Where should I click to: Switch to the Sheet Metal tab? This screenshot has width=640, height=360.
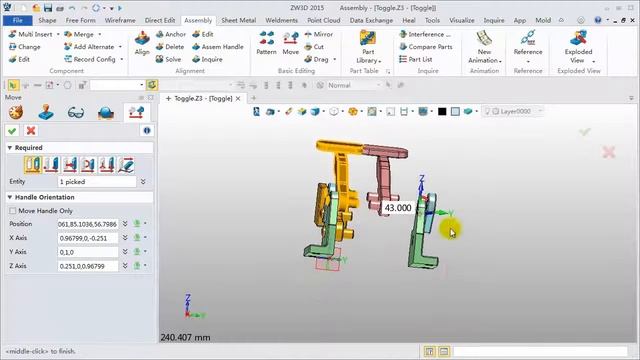tap(238, 20)
